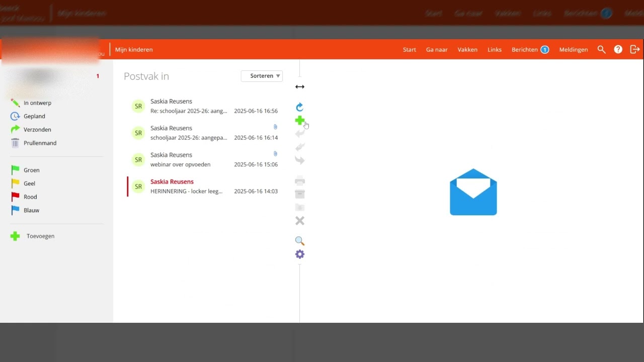Open the In ontwerp drafts folder

click(37, 103)
